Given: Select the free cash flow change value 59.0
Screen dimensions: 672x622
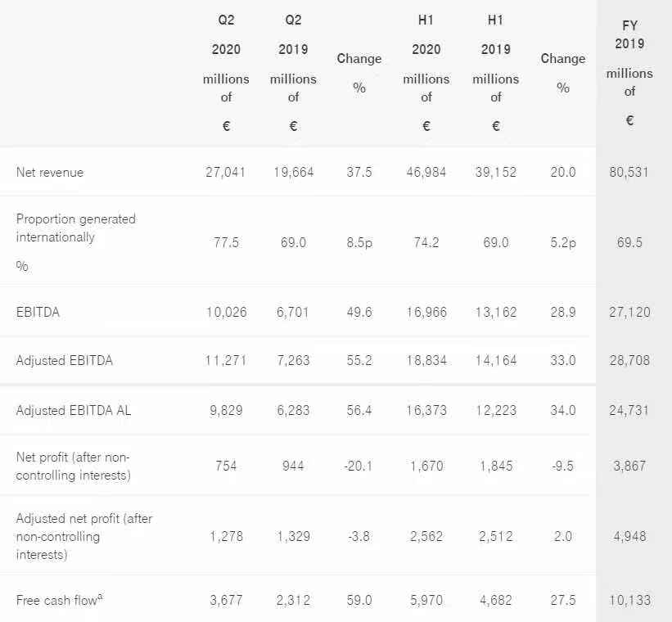Looking at the screenshot, I should [x=359, y=600].
